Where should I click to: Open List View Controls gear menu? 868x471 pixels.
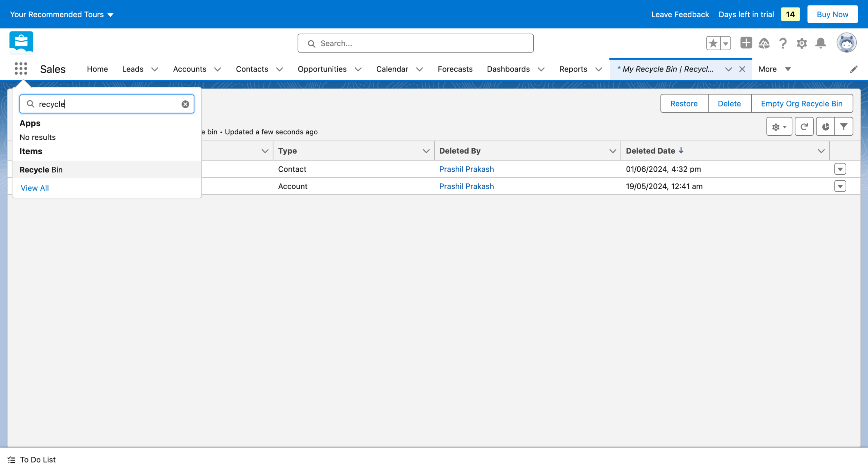click(779, 127)
